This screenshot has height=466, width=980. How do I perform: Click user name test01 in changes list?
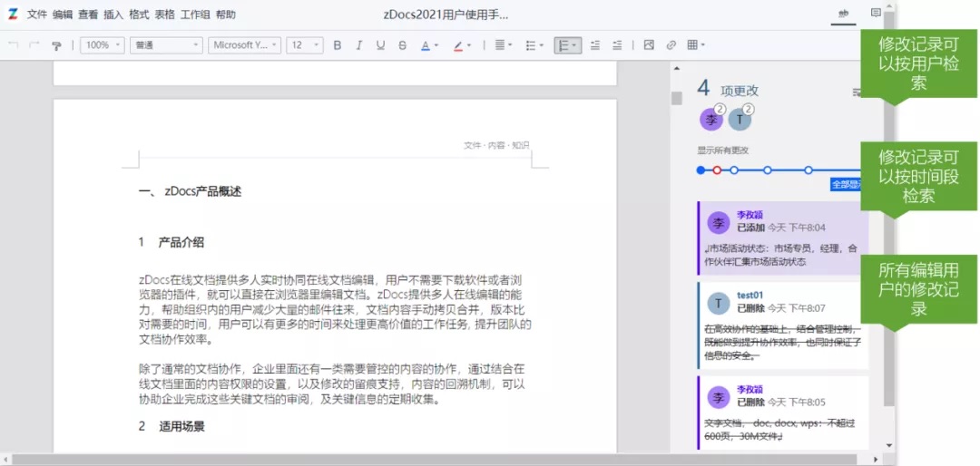pos(750,295)
